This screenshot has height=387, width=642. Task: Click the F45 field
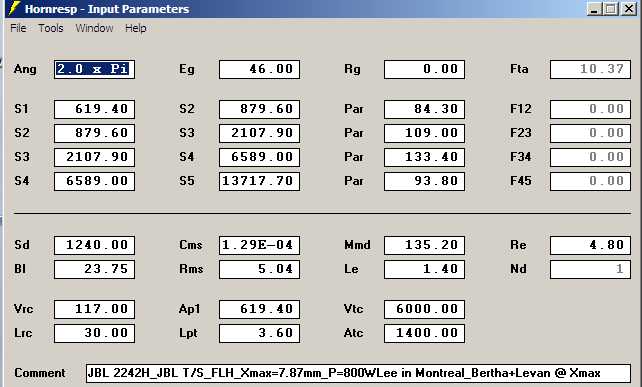click(590, 181)
